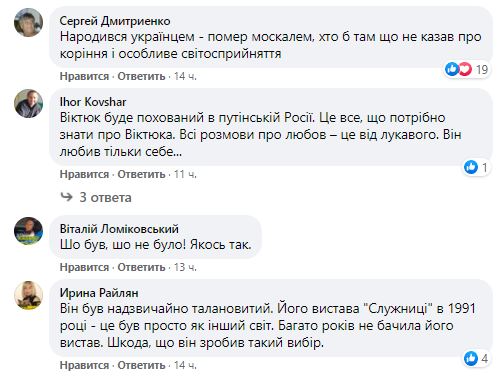Open Віталій Ломіковський's profile avatar

(29, 231)
